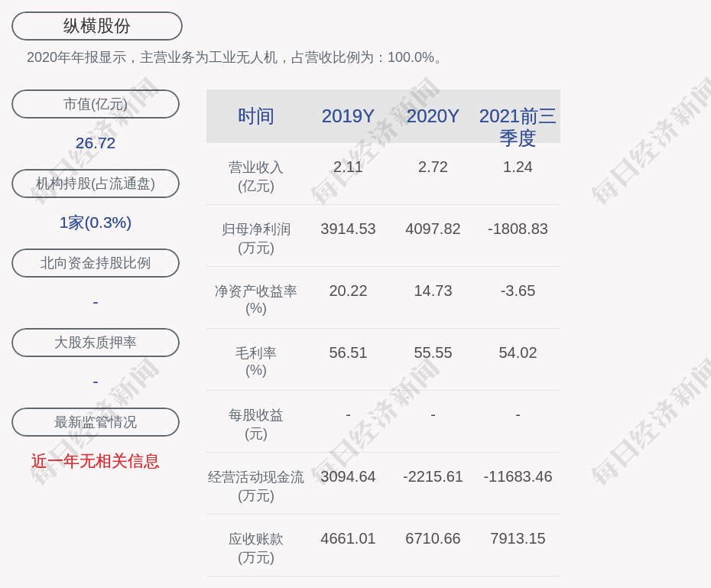Select the 市值(亿元) label pill

96,104
